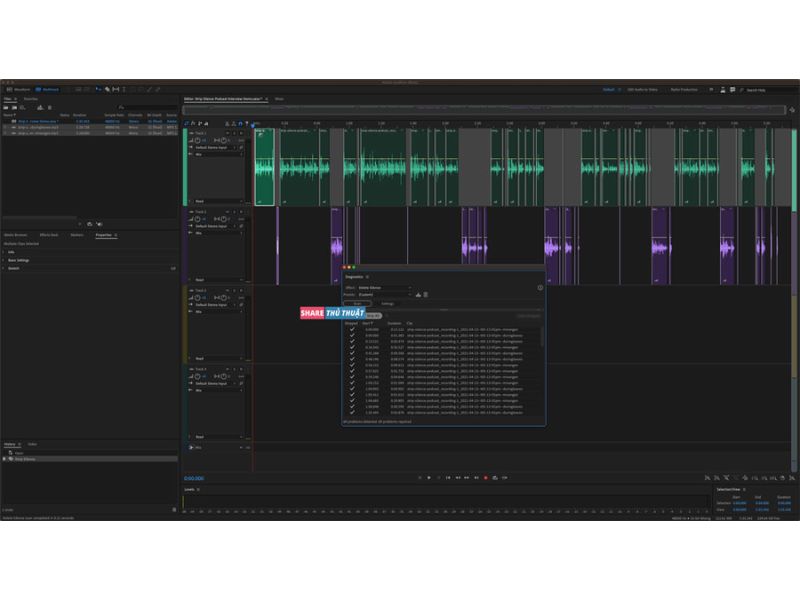Toggle the first checkmark in detected problems list
The image size is (800, 600).
[352, 329]
